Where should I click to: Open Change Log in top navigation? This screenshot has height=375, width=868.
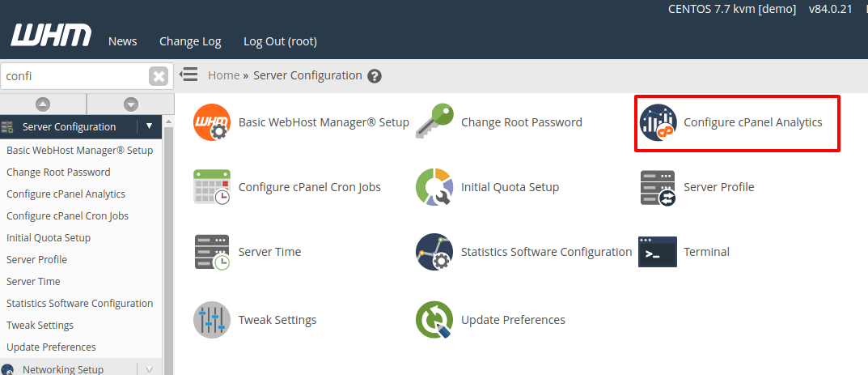click(x=190, y=41)
